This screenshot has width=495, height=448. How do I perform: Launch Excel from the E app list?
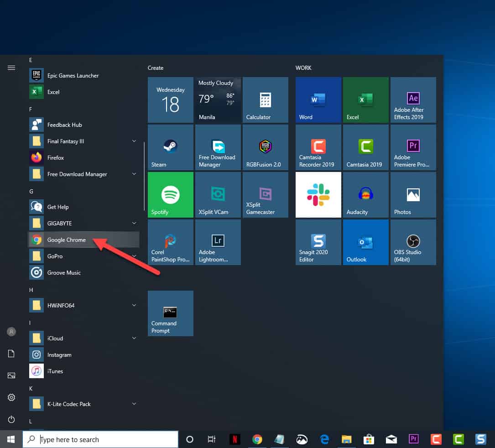pos(83,92)
